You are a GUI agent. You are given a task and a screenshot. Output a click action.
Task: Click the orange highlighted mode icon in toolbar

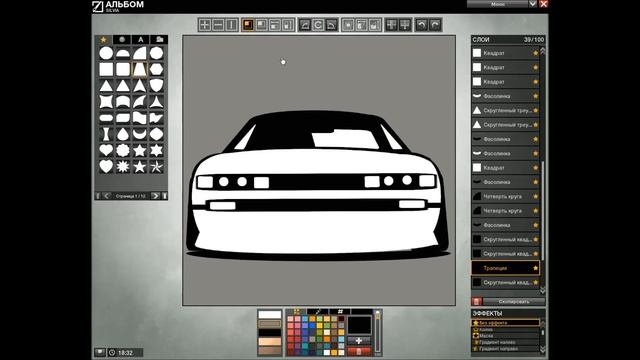pos(248,25)
